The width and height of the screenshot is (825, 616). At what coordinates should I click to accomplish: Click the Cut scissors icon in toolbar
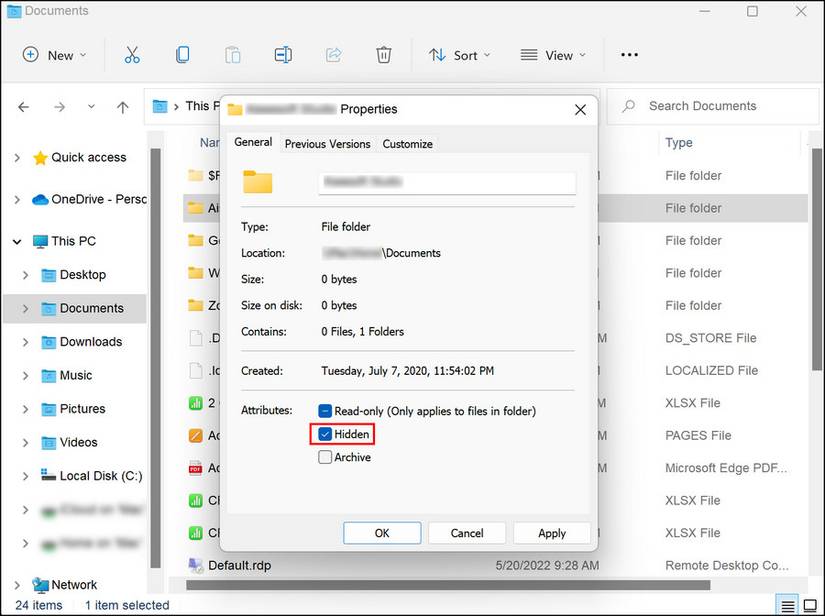click(x=132, y=55)
